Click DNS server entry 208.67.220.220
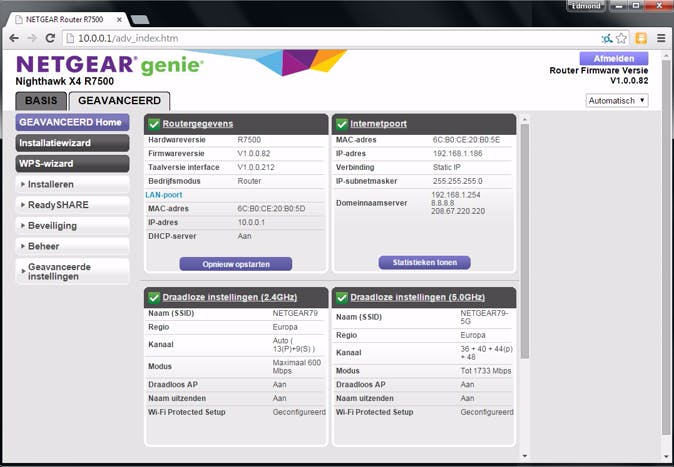674x467 pixels. pos(458,211)
